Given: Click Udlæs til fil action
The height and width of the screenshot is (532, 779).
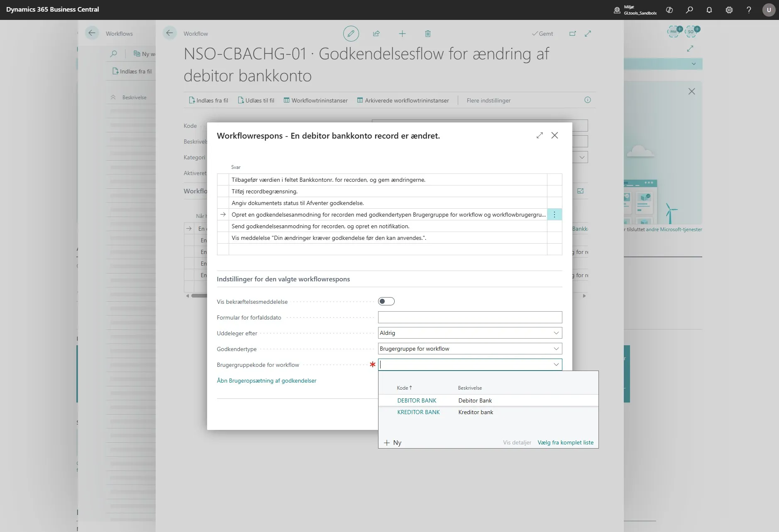Looking at the screenshot, I should (256, 100).
